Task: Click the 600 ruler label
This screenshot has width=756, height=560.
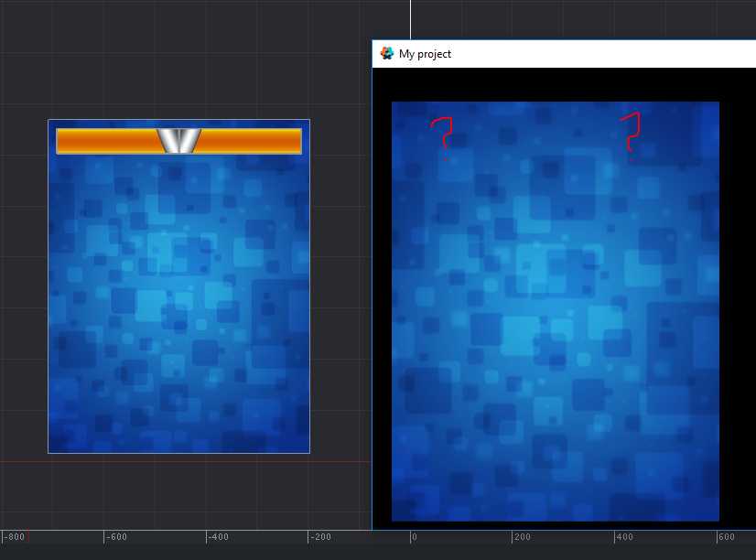Action: click(727, 537)
